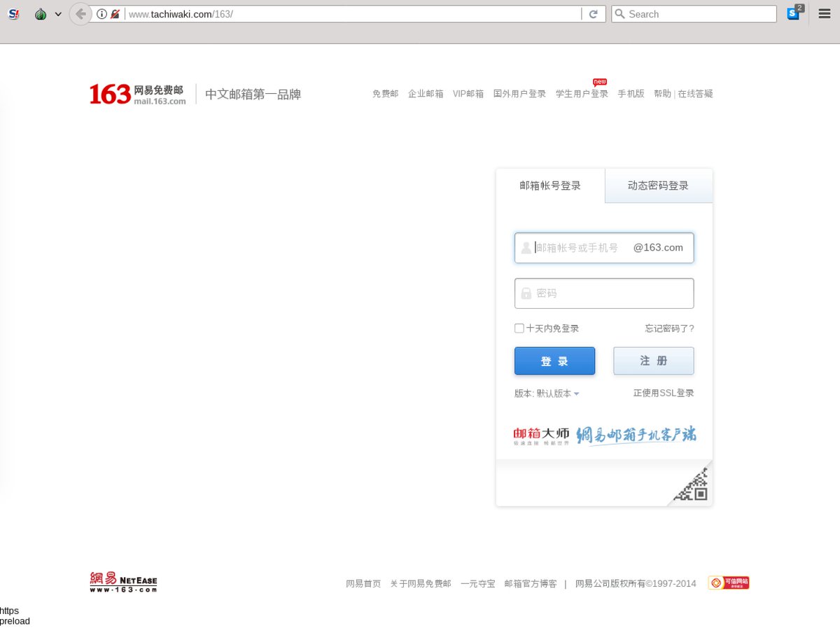Open the 免费邮 nav link
Viewport: 840px width, 633px height.
pos(385,94)
